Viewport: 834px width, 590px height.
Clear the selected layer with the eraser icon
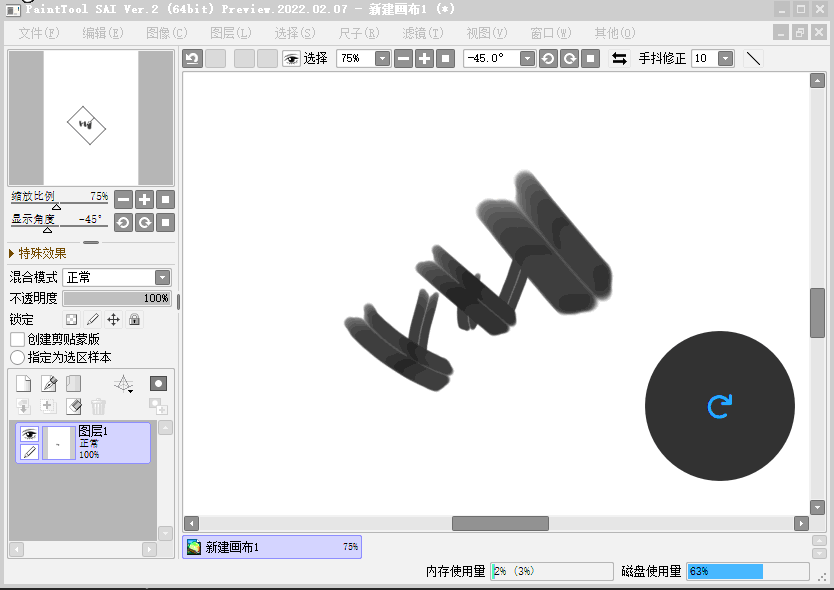[74, 406]
